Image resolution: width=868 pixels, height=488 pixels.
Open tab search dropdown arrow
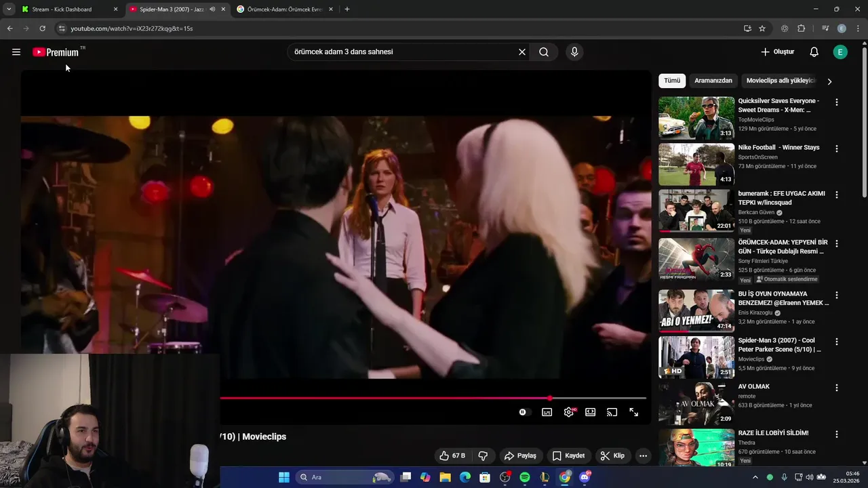[x=8, y=9]
